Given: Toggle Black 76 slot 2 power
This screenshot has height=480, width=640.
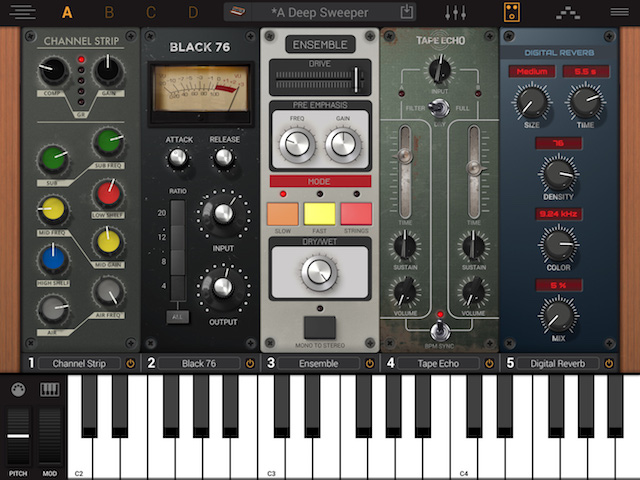Looking at the screenshot, I should point(250,363).
